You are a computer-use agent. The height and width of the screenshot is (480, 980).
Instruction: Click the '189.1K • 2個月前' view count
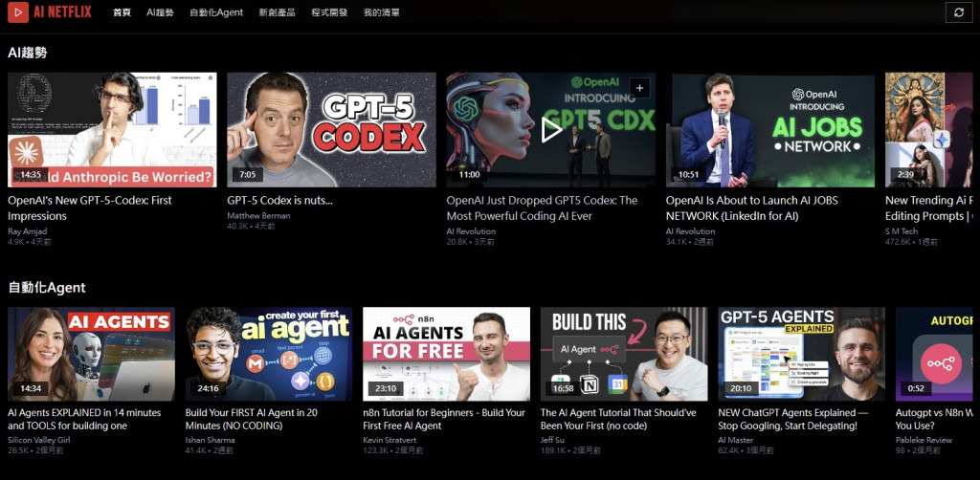point(570,450)
